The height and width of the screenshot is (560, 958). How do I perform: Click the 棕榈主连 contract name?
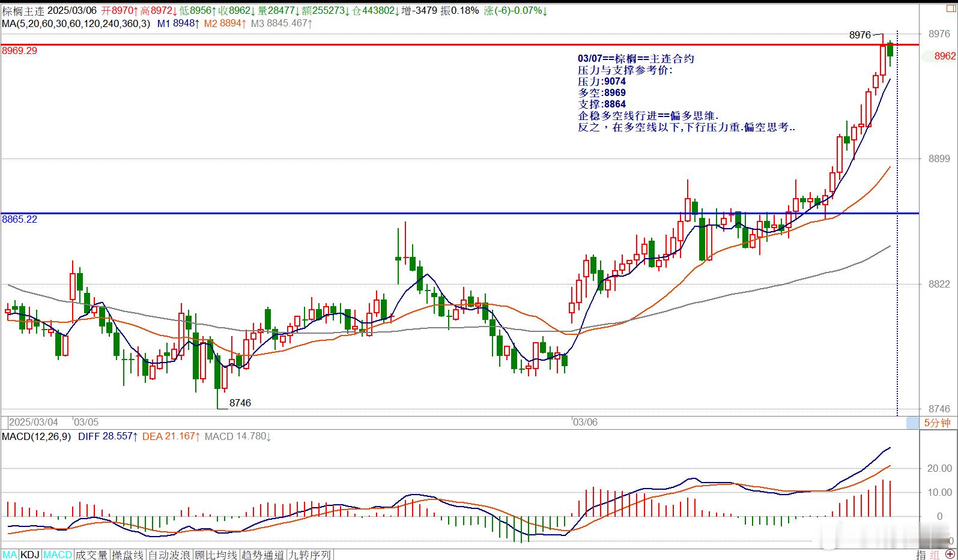[22, 11]
